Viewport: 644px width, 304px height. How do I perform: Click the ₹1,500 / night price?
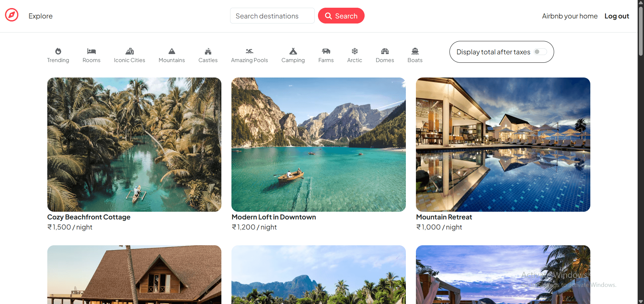coord(70,227)
